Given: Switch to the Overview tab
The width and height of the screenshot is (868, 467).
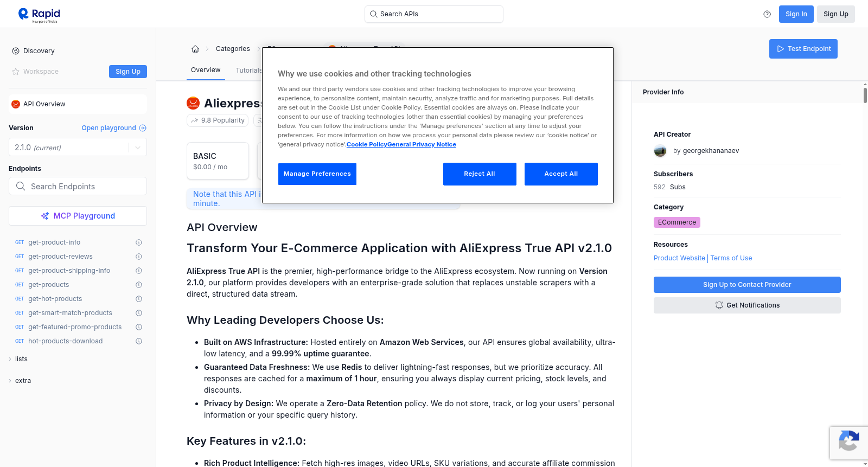Looking at the screenshot, I should [206, 70].
